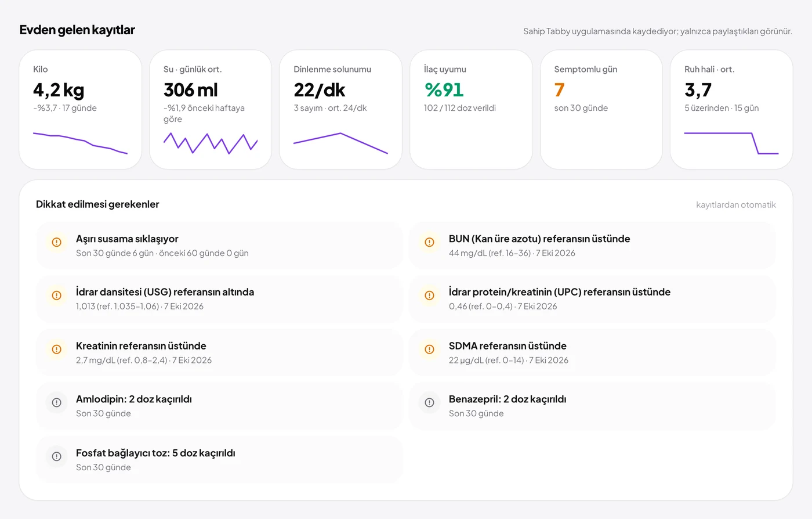Click the Kilo weight trend sparkline
812x519 pixels.
80,143
